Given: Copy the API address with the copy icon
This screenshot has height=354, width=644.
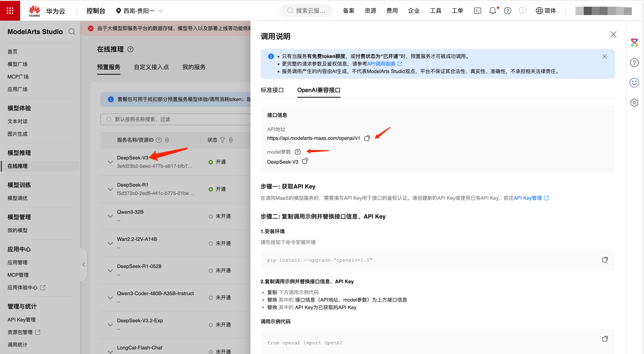Looking at the screenshot, I should [367, 138].
